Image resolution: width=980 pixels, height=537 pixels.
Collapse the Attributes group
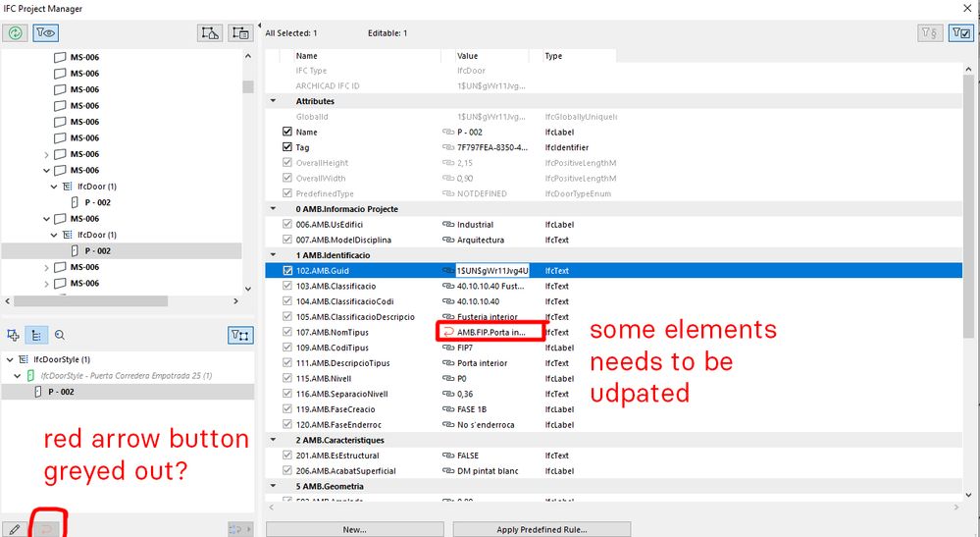(273, 101)
